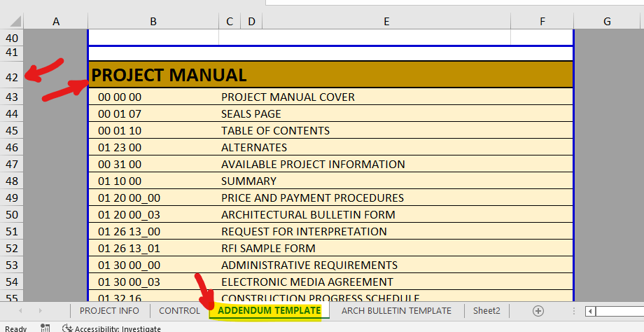
Task: Switch to Sheet2 tab
Action: tap(486, 310)
